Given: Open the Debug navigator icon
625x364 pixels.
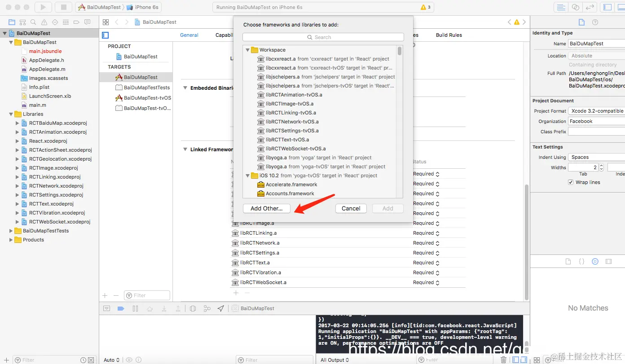Looking at the screenshot, I should click(x=66, y=22).
